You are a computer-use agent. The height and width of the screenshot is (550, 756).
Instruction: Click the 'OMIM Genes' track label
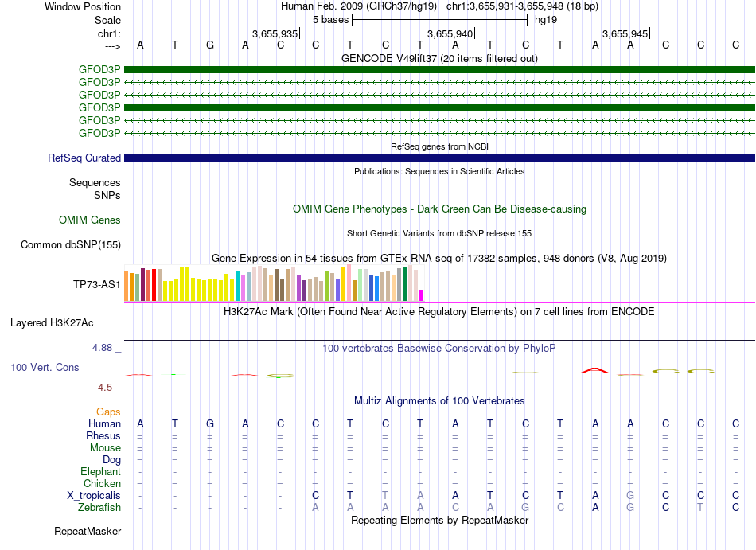[90, 220]
